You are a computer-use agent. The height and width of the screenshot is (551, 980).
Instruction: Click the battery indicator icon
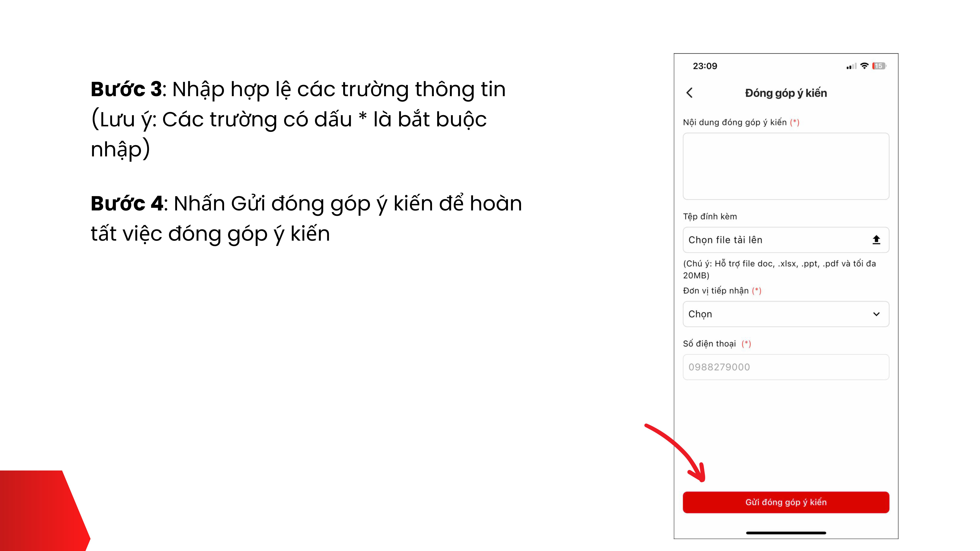tap(879, 66)
